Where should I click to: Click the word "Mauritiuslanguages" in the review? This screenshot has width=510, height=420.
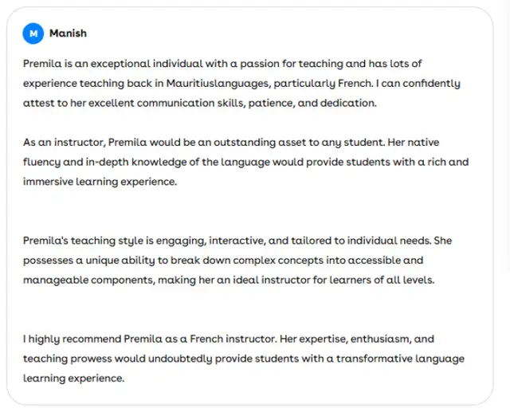[x=218, y=84]
